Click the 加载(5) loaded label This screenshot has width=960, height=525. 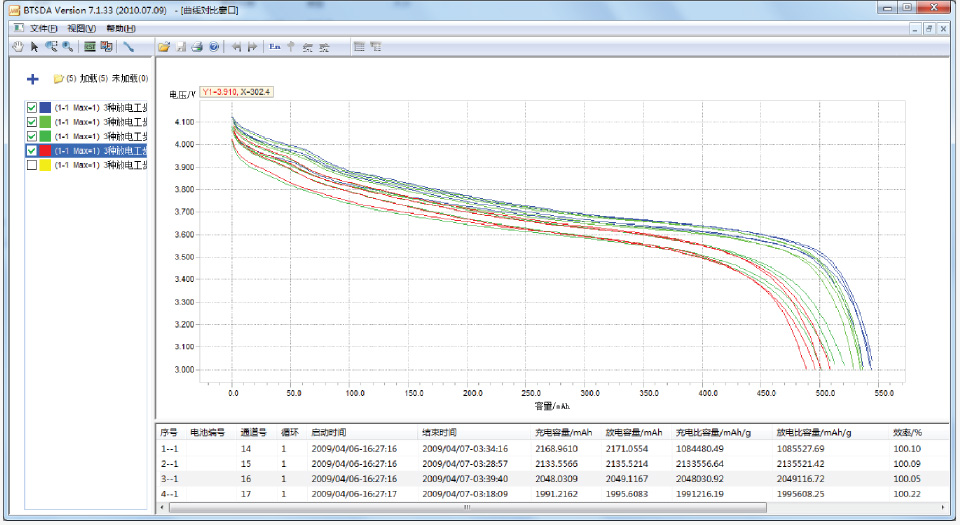(94, 78)
